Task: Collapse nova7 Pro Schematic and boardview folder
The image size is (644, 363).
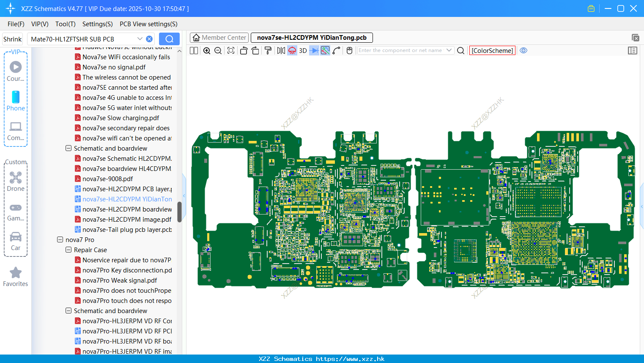Action: 69,311
